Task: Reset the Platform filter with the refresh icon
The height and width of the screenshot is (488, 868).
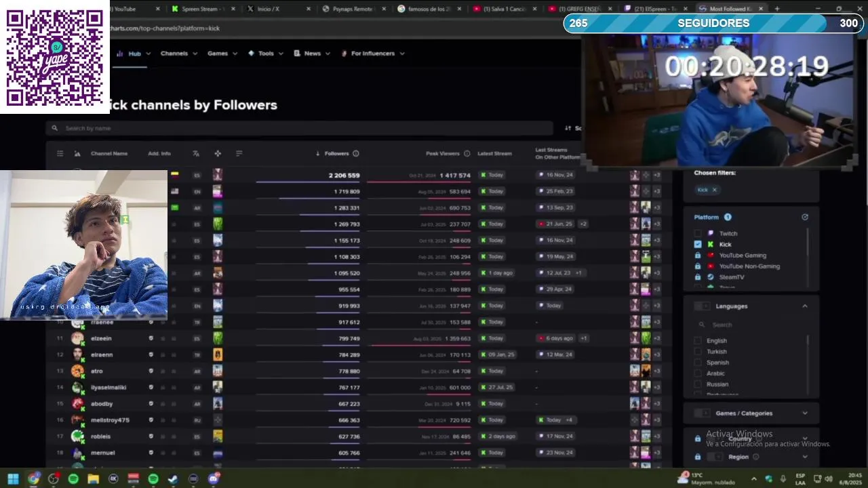Action: point(805,218)
